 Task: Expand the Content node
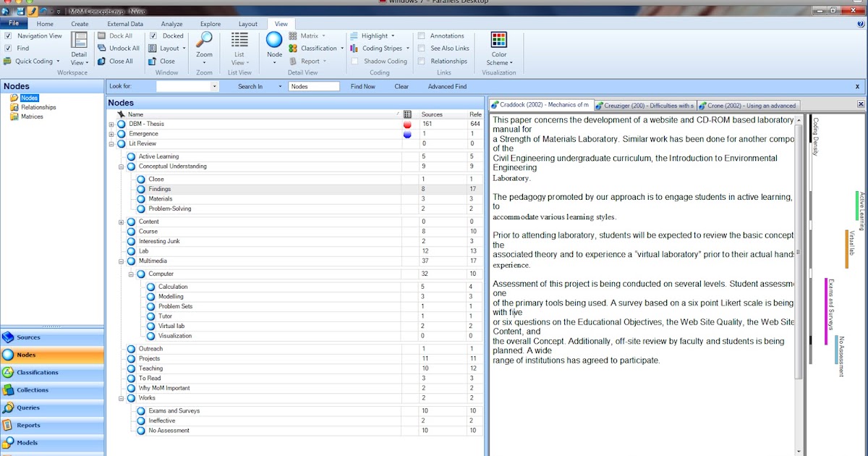(x=122, y=221)
